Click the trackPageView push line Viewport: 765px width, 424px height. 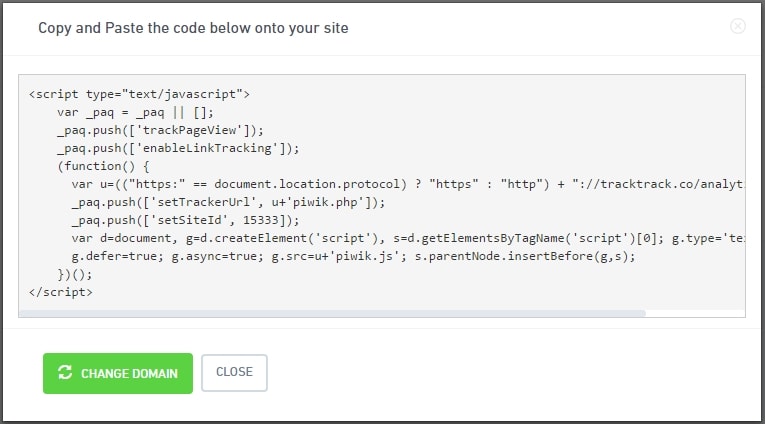(x=160, y=130)
